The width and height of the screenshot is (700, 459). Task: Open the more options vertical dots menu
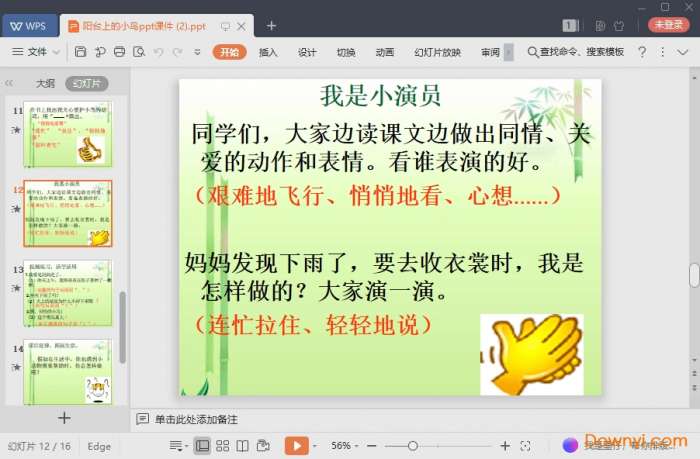pos(662,52)
